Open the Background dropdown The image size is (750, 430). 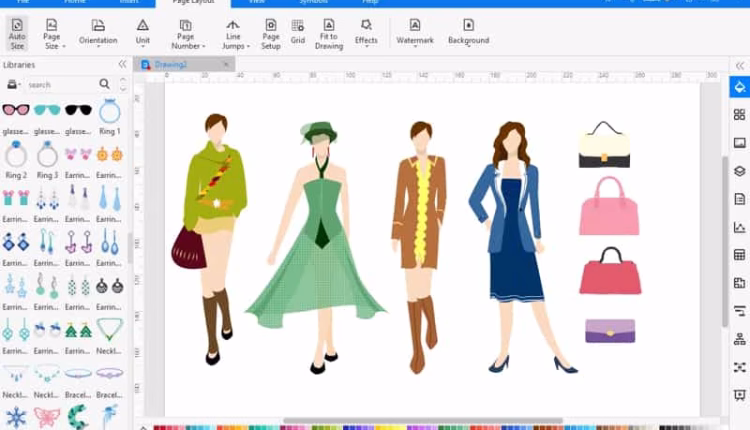pyautogui.click(x=468, y=33)
